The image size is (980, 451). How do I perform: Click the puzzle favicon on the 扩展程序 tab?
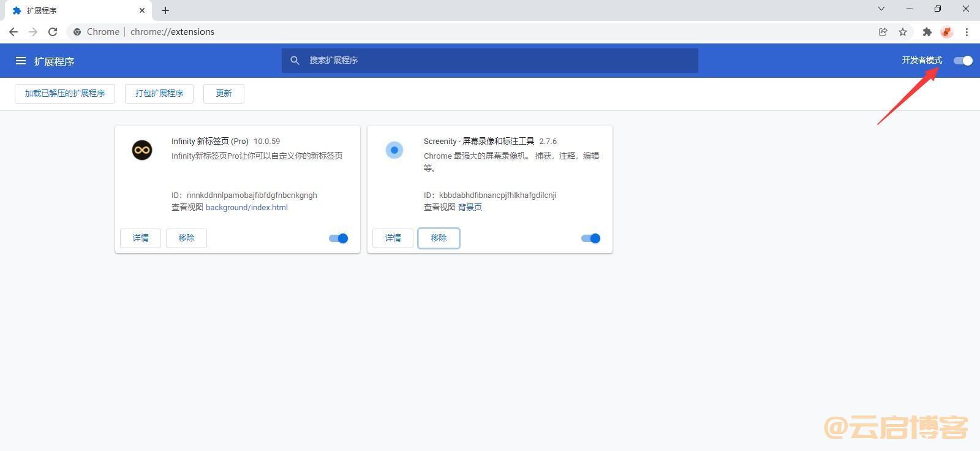pos(17,10)
